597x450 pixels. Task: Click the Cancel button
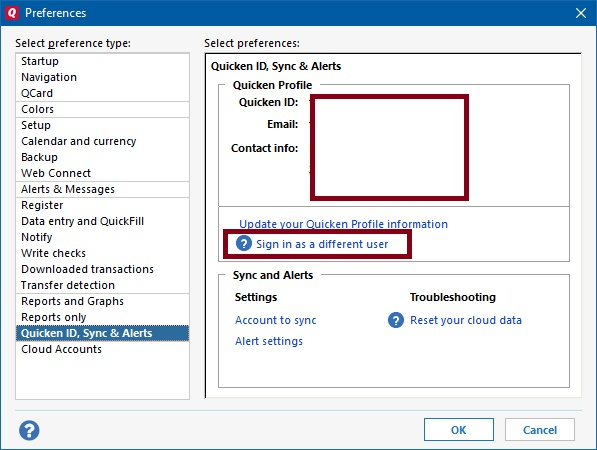(x=540, y=430)
